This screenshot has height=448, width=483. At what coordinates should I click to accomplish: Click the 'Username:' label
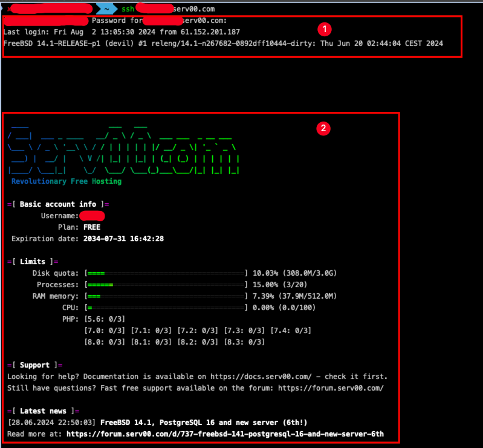click(x=60, y=216)
